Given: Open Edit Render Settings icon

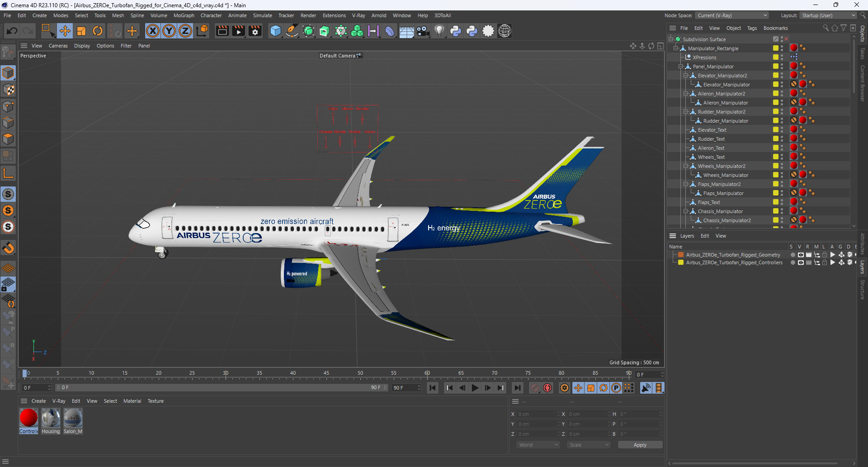Looking at the screenshot, I should pyautogui.click(x=255, y=31).
